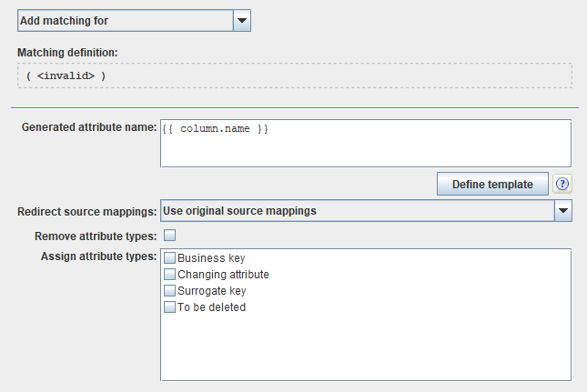Tick the Surrogate key checkbox

click(x=170, y=291)
